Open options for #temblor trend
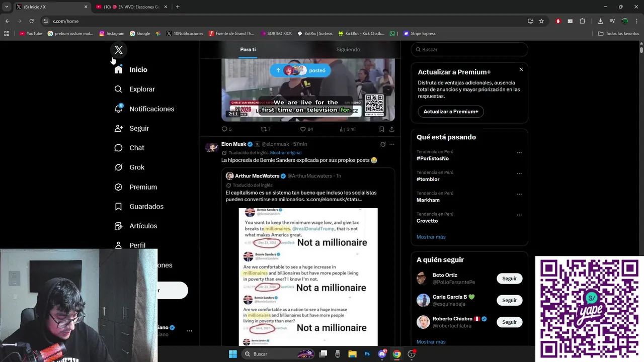This screenshot has width=644, height=362. (519, 173)
